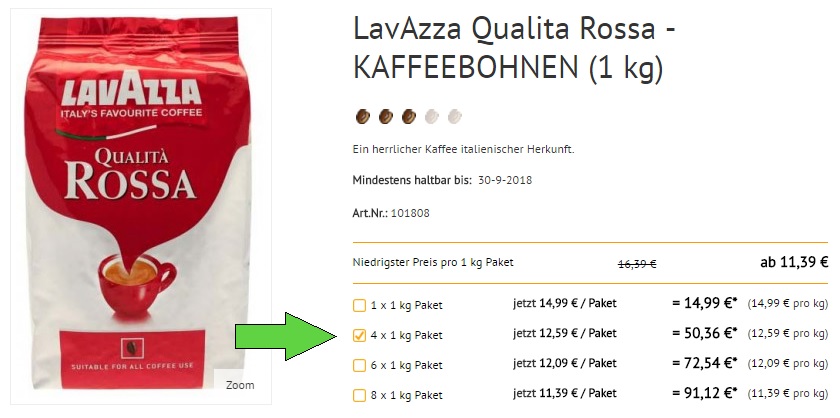Click the ab 11,39 € lowest price
Screen dimensions: 840x418
coord(794,262)
